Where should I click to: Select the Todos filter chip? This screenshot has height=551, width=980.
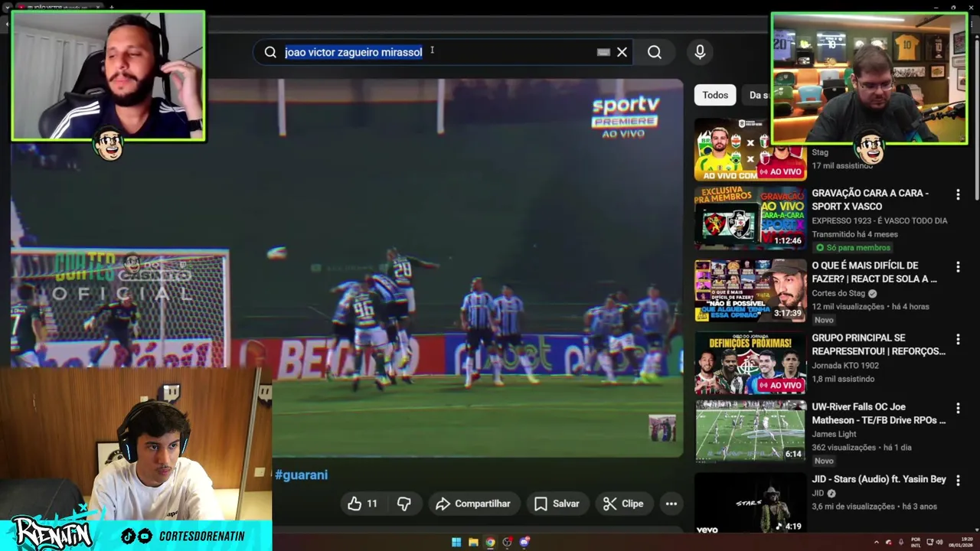pyautogui.click(x=715, y=95)
